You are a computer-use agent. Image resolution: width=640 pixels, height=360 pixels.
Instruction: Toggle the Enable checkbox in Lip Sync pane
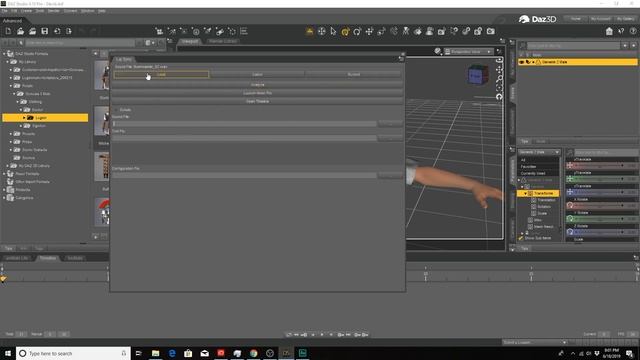click(x=116, y=110)
